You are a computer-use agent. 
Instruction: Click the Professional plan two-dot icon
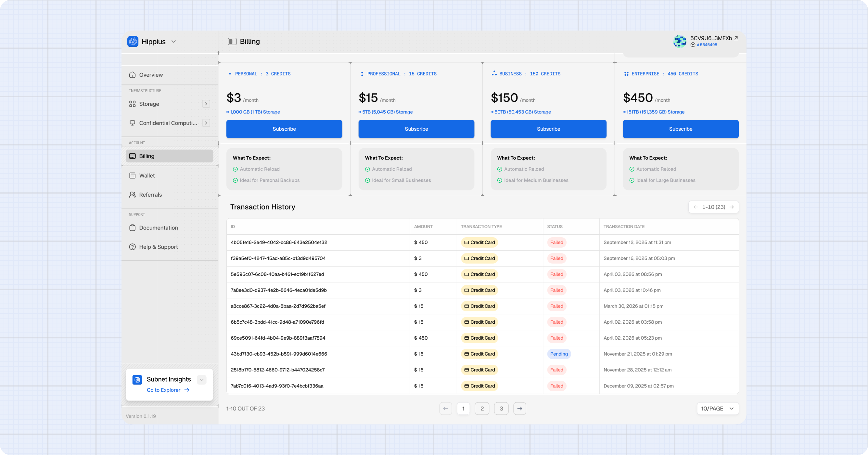tap(362, 74)
